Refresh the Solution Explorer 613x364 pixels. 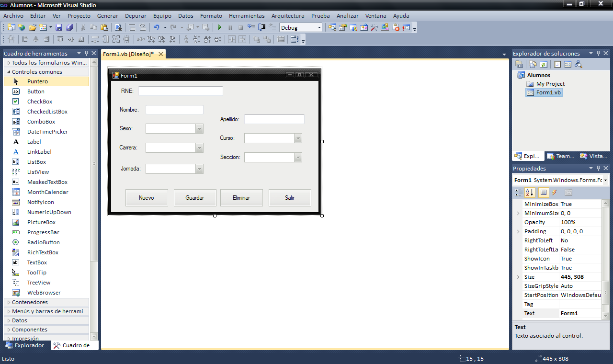[543, 64]
